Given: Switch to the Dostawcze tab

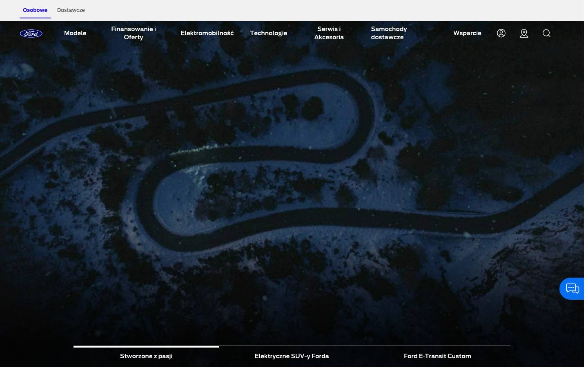Looking at the screenshot, I should point(71,10).
